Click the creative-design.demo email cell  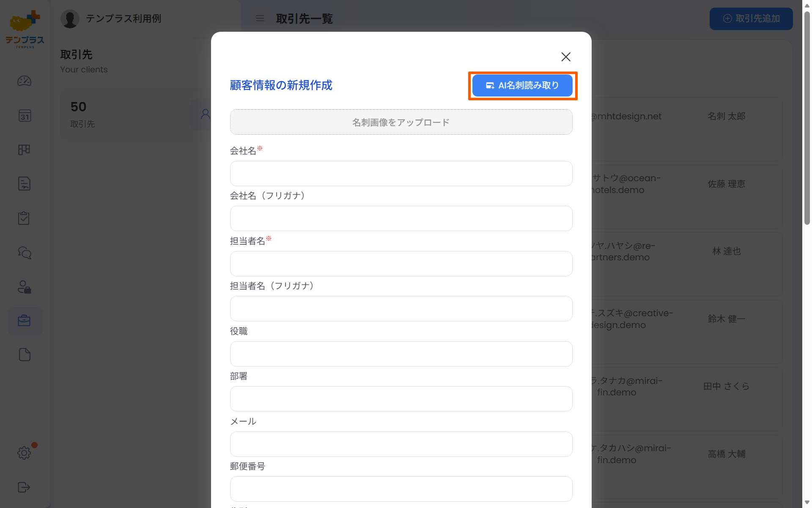[632, 319]
